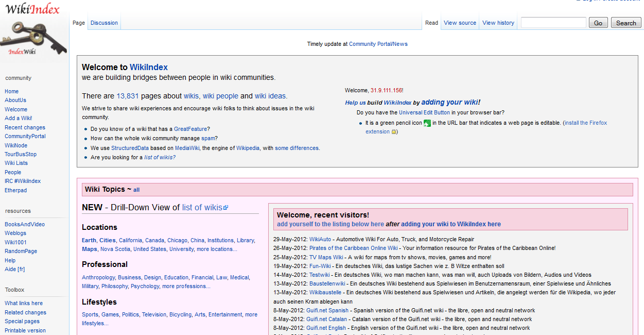Open Recent changes in the sidebar
Image resolution: width=644 pixels, height=335 pixels.
(25, 127)
